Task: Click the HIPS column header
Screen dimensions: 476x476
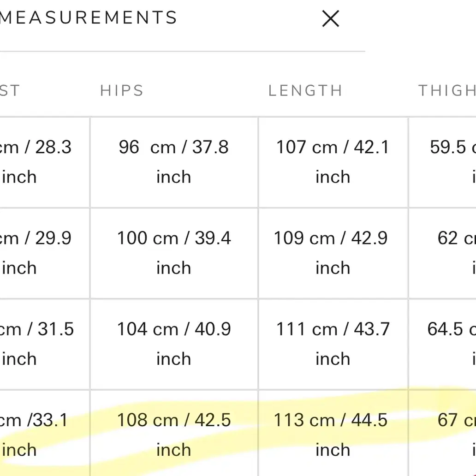Action: coord(122,90)
